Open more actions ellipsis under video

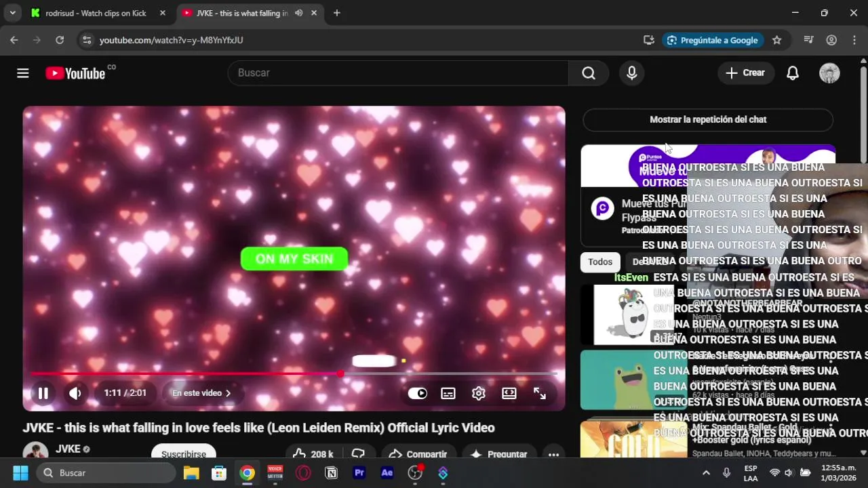tap(553, 454)
